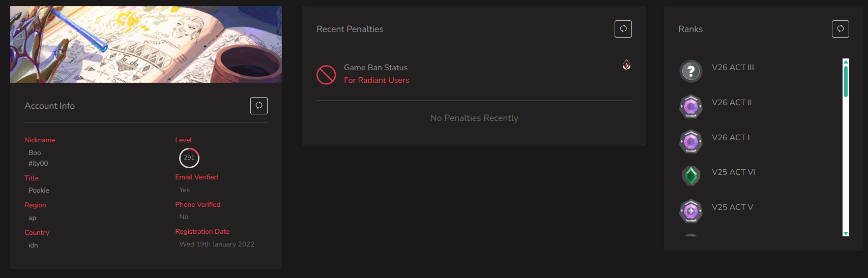Click the Boo #ily00 nickname text
The image size is (868, 278).
(x=38, y=158)
